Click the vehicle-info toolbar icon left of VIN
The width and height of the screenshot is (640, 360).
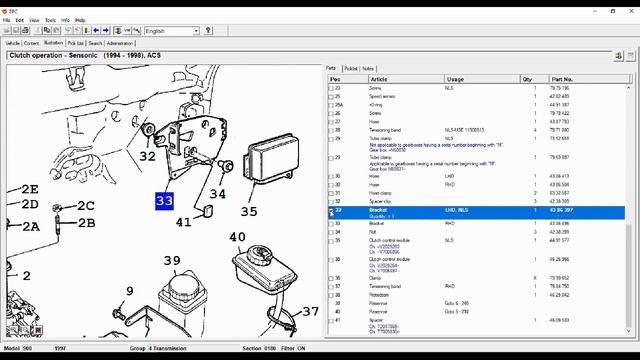tap(118, 31)
